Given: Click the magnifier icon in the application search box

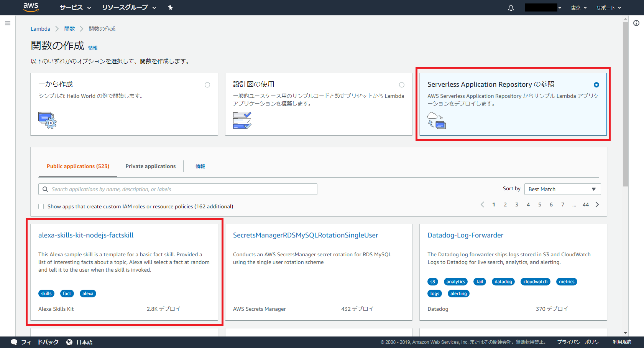Looking at the screenshot, I should (45, 189).
